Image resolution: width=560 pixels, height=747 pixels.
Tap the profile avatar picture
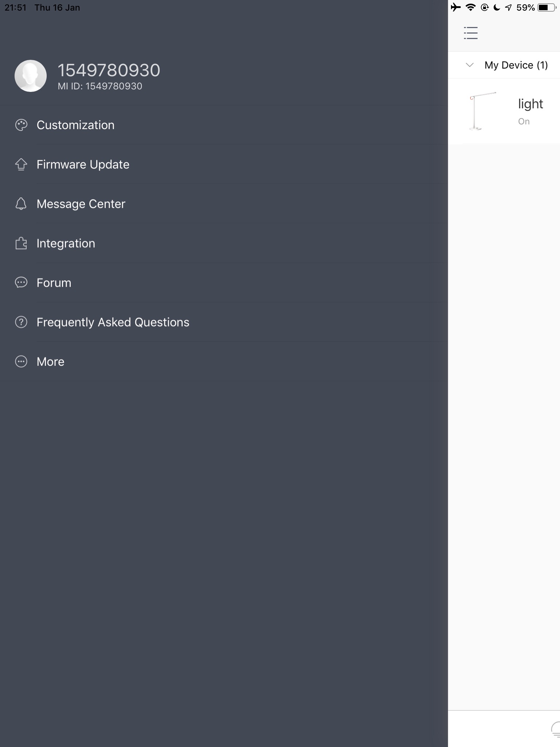click(31, 76)
